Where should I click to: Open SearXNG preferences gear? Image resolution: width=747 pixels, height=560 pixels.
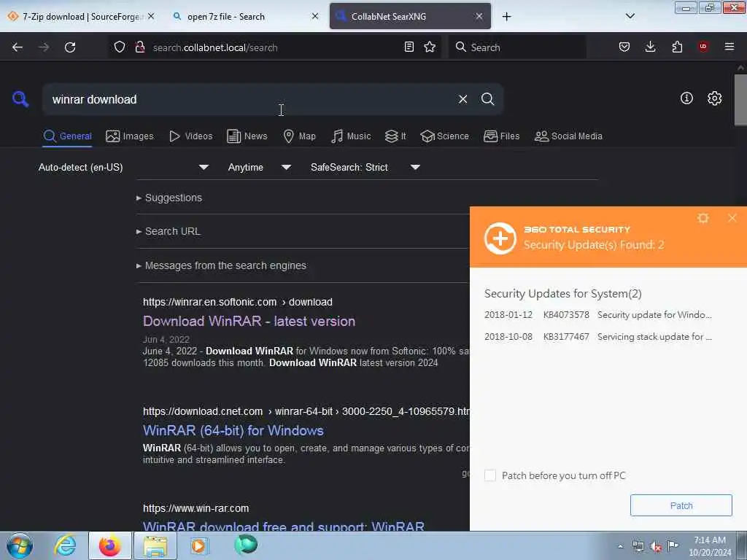715,98
